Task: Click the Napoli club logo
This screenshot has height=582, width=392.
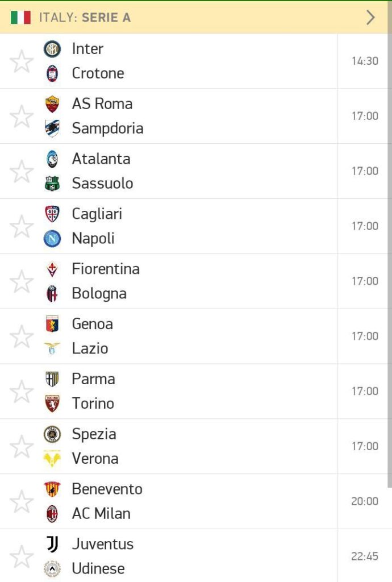Action: pyautogui.click(x=52, y=238)
